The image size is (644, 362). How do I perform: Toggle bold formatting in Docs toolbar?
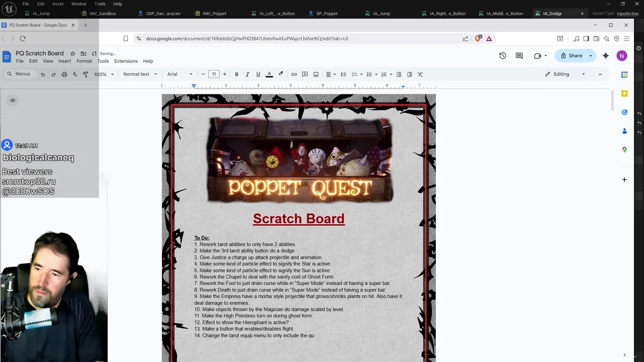(x=236, y=74)
